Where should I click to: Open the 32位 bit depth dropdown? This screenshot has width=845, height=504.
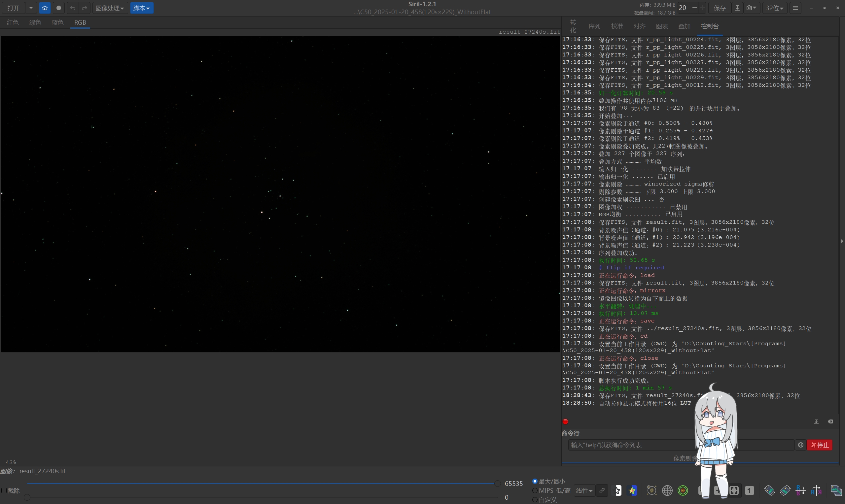pos(775,8)
